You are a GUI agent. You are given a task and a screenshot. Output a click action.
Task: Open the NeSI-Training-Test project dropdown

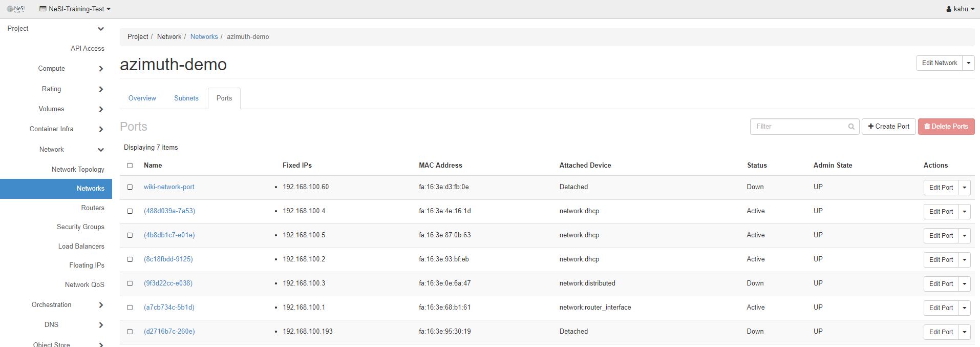[x=75, y=9]
